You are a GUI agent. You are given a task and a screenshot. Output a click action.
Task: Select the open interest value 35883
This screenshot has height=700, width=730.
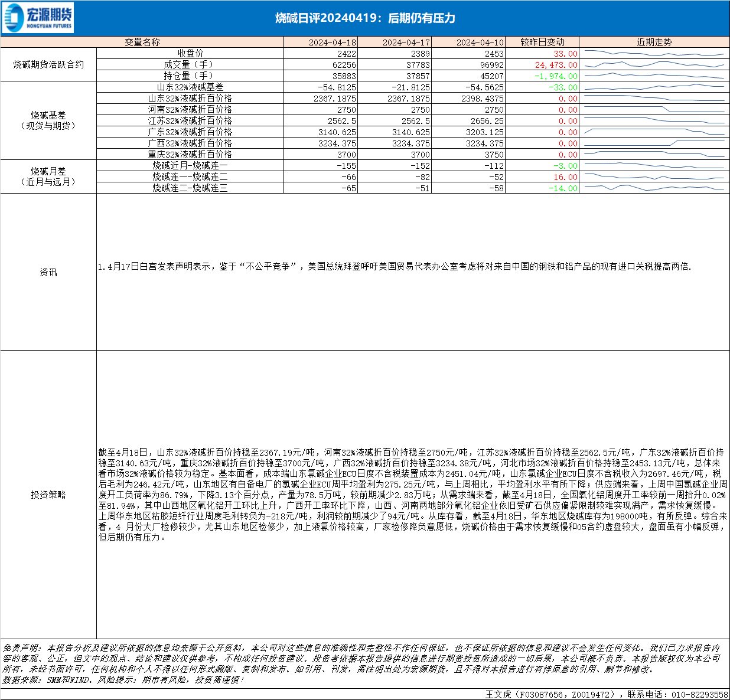point(344,76)
